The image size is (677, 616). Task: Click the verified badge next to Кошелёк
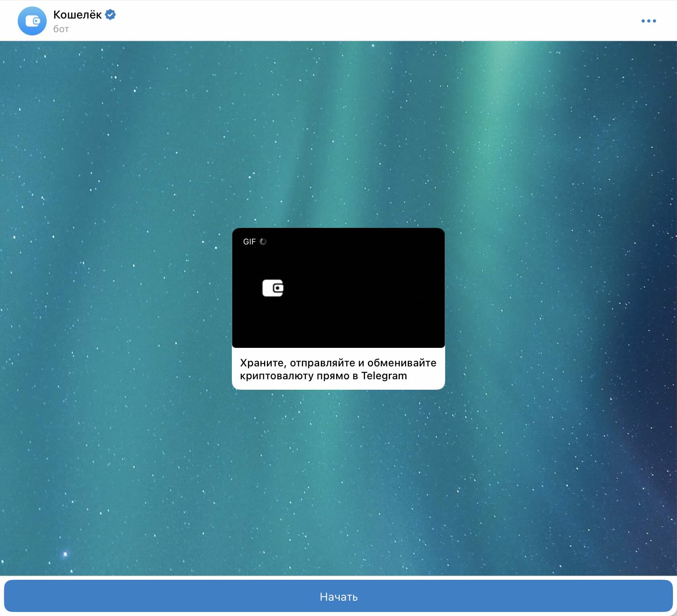coord(110,14)
